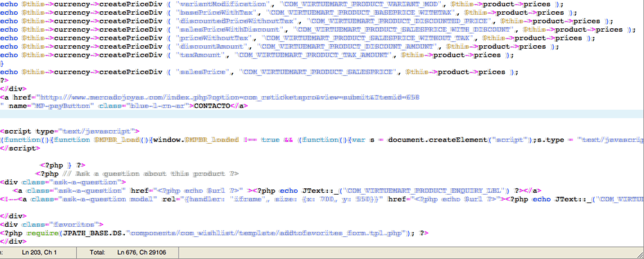Click 'COM_VIRTUEMART_PRODUCT_TAX_AMOUNT' text
644x259 pixels.
(315, 54)
